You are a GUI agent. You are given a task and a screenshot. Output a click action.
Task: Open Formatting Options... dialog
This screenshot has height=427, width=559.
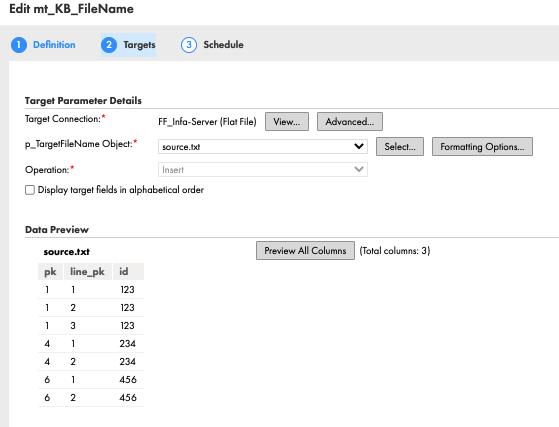(482, 146)
